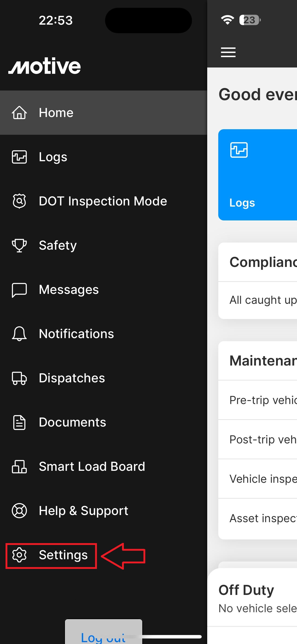Tap the Help & Support lifebuoy icon
The image size is (297, 644).
(19, 510)
